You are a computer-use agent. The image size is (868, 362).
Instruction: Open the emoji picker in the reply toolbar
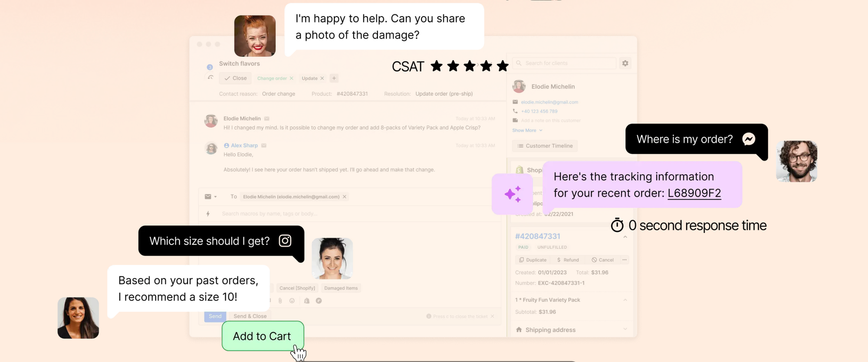coord(292,300)
